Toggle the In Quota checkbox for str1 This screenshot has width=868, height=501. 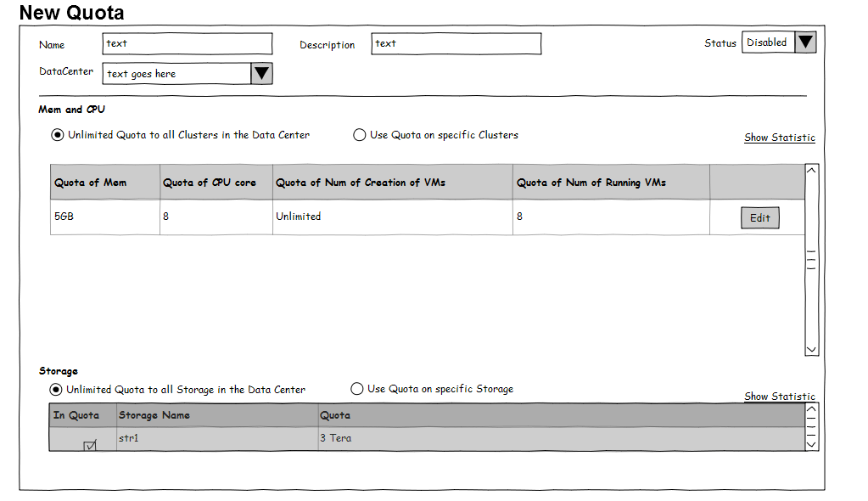[91, 446]
